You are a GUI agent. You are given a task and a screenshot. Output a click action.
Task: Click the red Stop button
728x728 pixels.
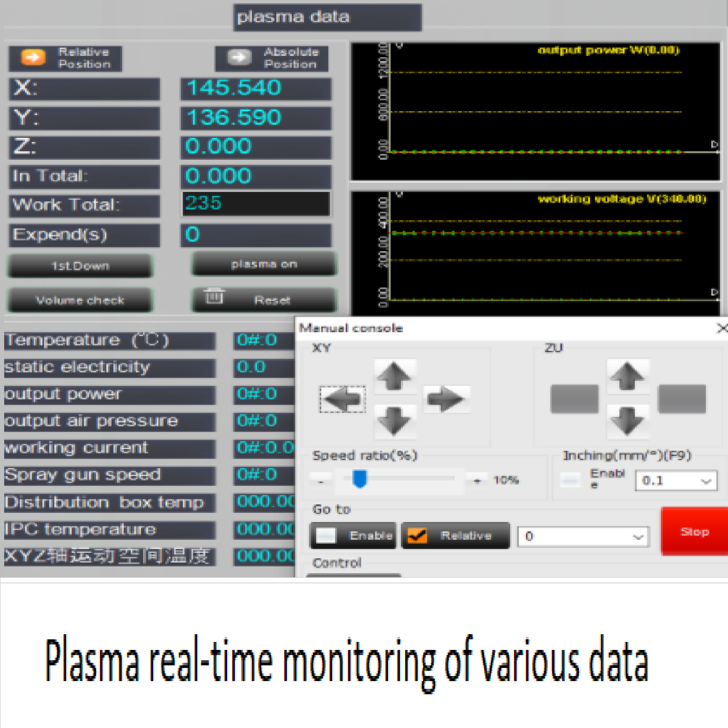[694, 531]
